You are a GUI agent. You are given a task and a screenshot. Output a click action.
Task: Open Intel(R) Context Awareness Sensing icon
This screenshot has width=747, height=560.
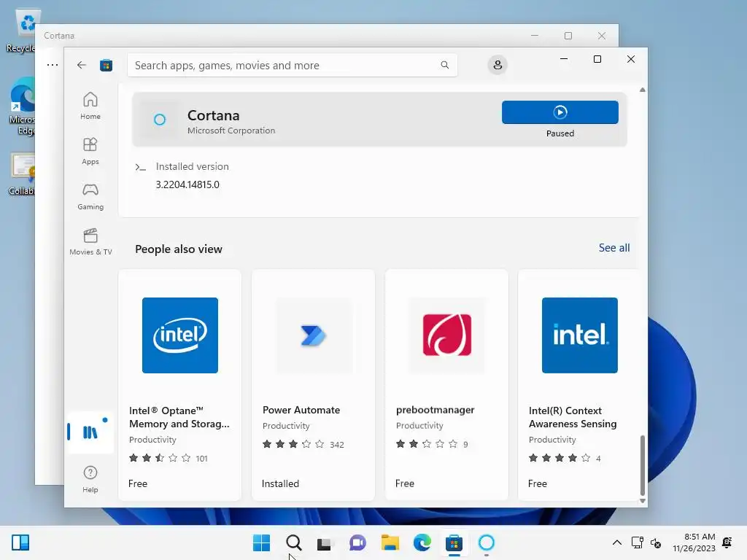[x=580, y=335]
